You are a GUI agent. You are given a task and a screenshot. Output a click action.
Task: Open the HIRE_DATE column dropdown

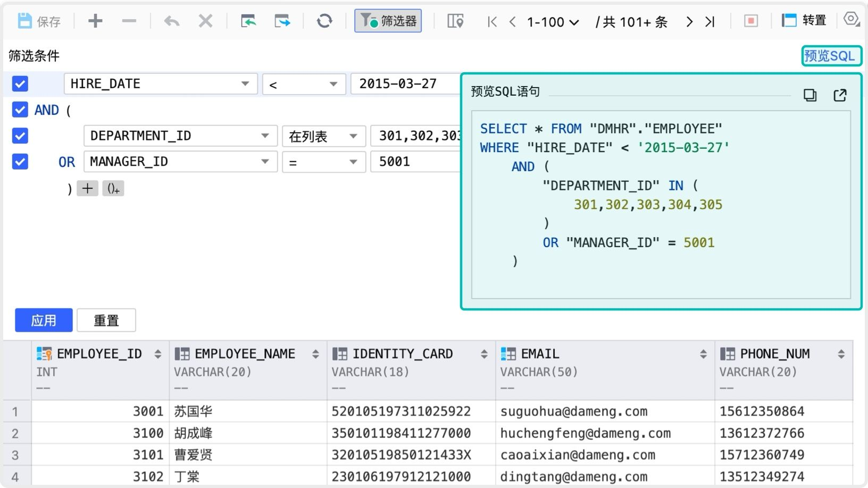click(161, 84)
